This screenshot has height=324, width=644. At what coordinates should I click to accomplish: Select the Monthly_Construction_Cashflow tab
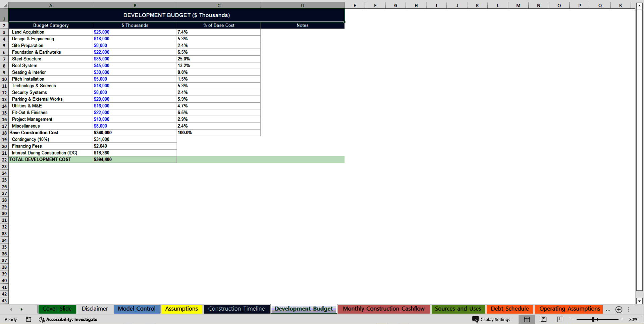click(384, 309)
